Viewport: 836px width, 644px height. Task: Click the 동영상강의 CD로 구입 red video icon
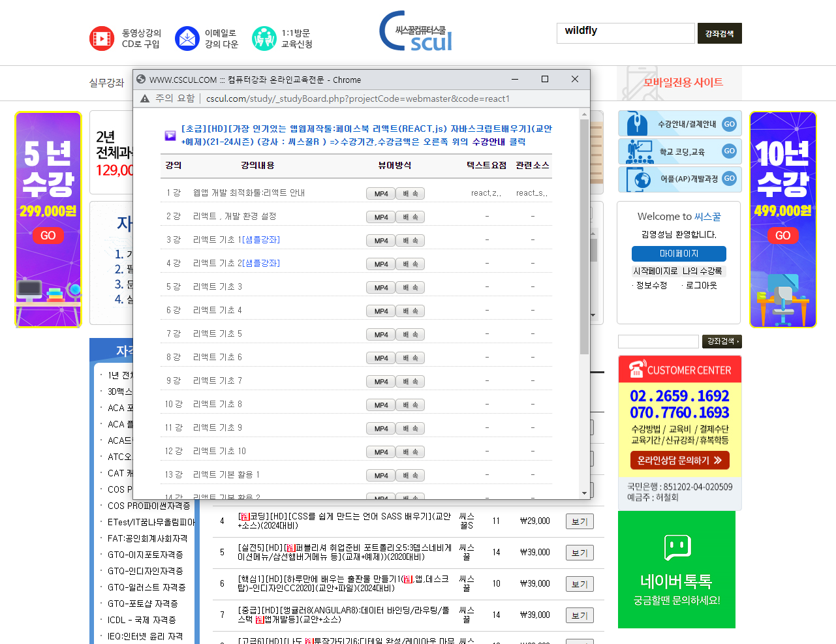click(102, 38)
